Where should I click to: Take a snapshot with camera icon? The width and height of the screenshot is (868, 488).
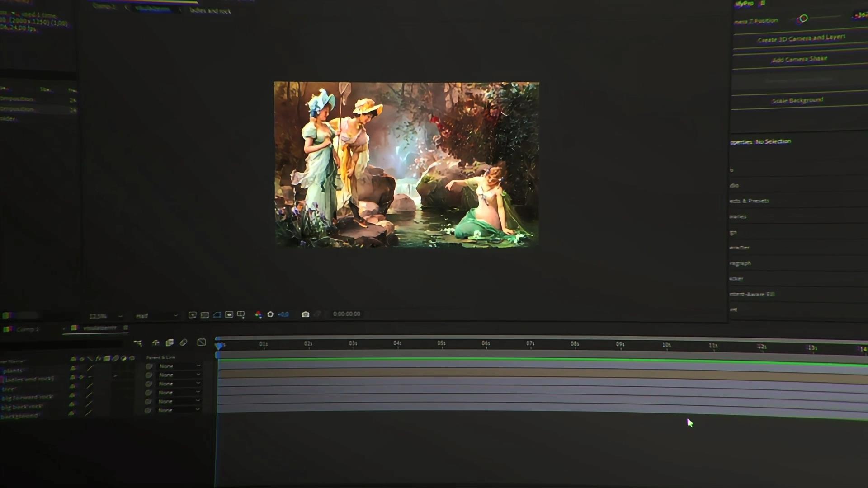coord(306,314)
